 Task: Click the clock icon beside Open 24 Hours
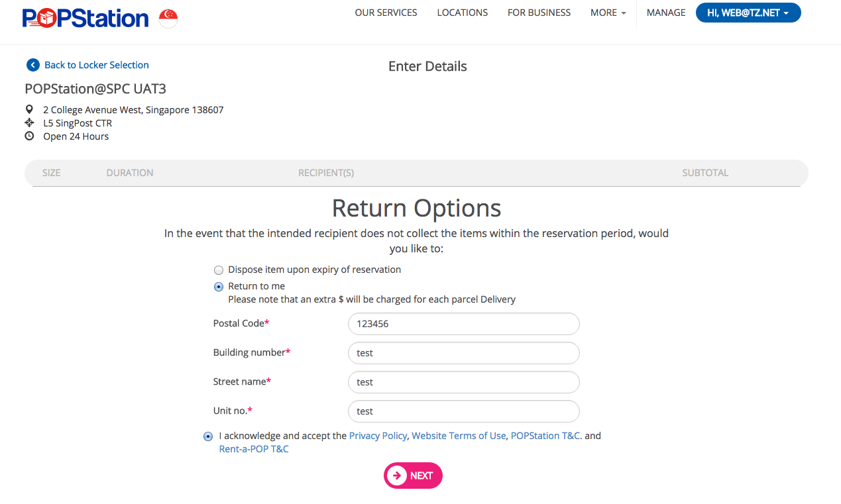[x=29, y=136]
